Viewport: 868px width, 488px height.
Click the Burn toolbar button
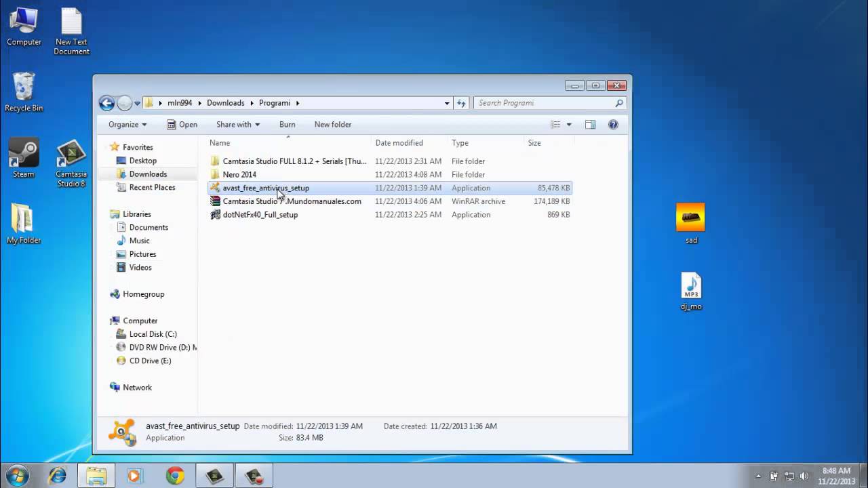pyautogui.click(x=287, y=125)
